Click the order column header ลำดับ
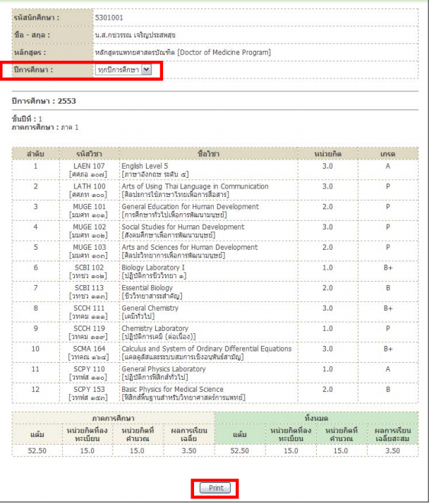429x504 pixels. point(36,154)
